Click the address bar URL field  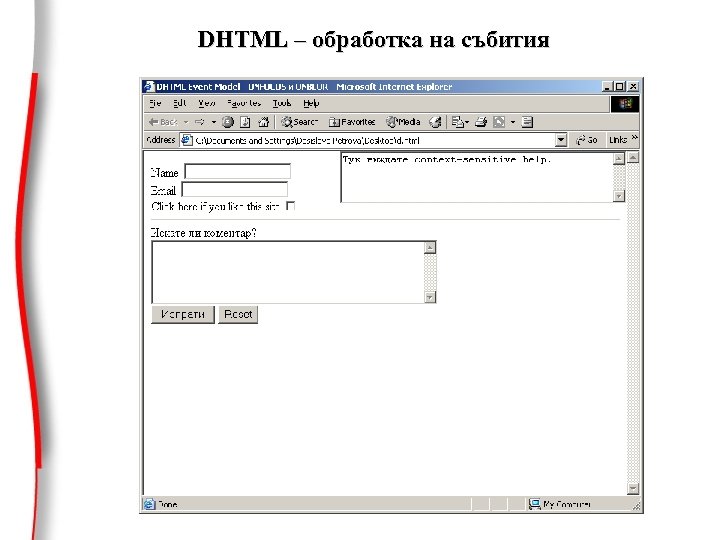click(x=374, y=140)
